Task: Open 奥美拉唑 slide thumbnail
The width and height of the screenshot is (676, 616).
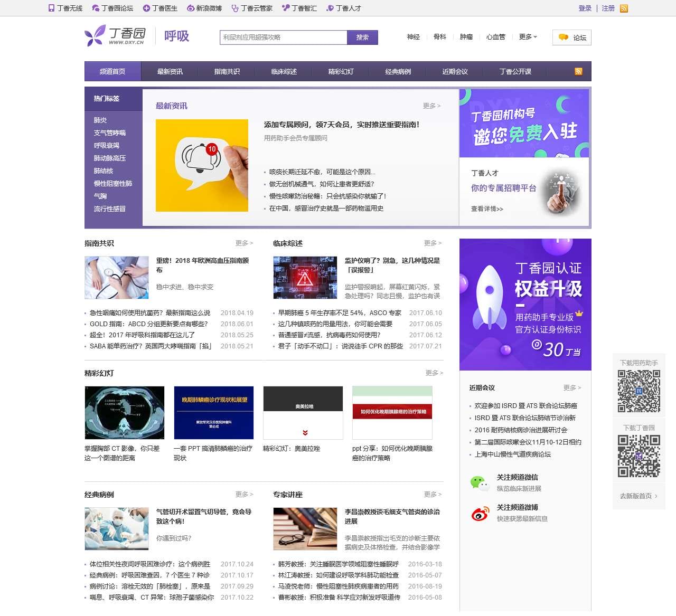Action: point(303,412)
